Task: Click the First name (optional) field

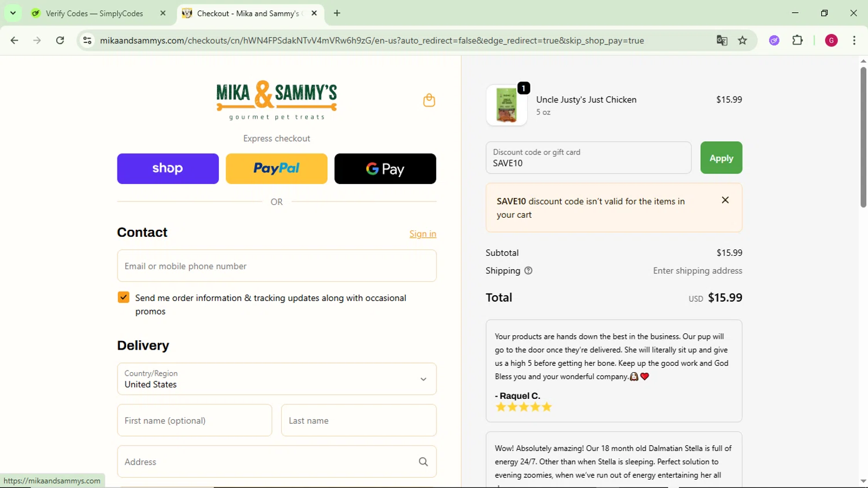Action: (x=194, y=421)
